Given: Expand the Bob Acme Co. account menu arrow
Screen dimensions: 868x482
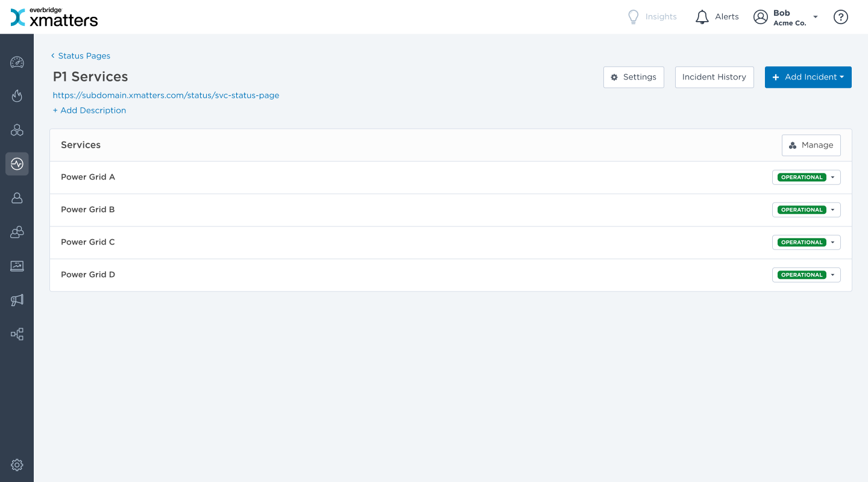Looking at the screenshot, I should point(816,17).
